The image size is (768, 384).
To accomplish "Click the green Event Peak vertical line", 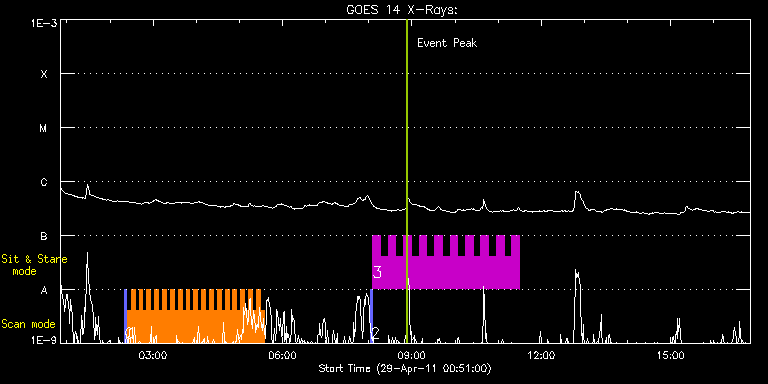I will [407, 181].
